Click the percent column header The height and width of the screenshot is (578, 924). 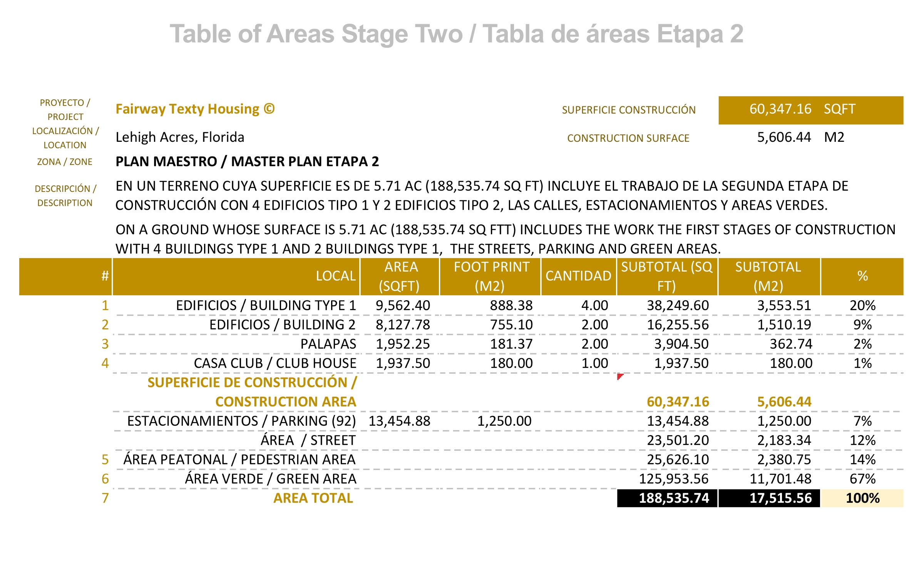coord(862,276)
